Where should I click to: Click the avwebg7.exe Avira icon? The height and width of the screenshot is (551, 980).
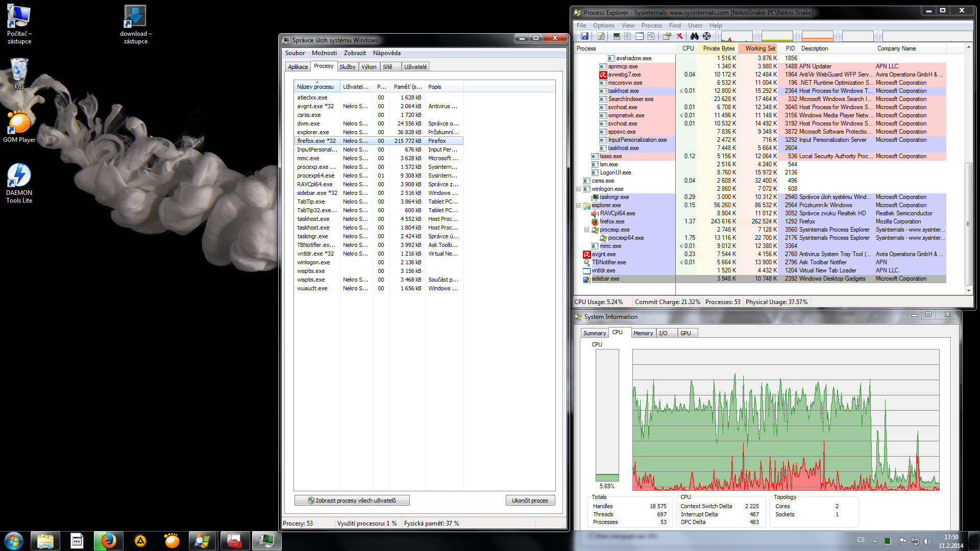pyautogui.click(x=603, y=74)
